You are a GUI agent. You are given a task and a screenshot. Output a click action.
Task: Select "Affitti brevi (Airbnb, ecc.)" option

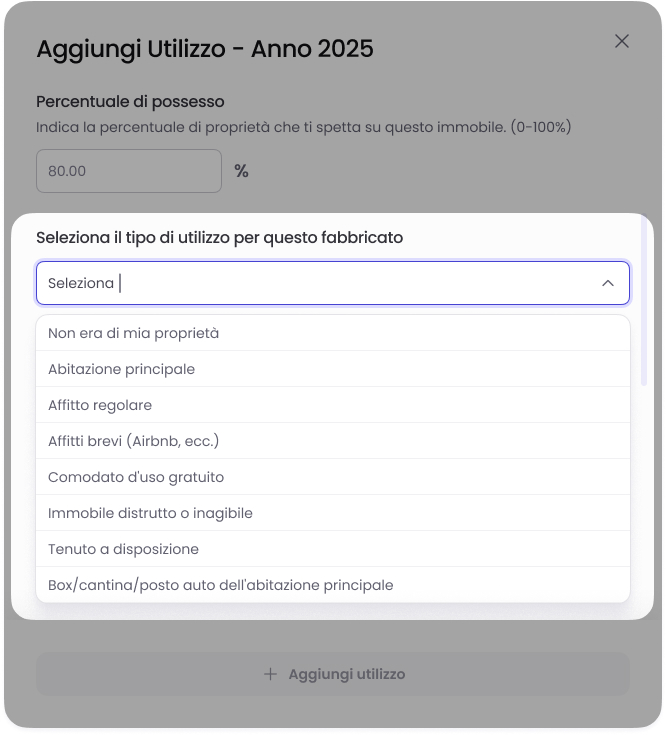tap(133, 441)
